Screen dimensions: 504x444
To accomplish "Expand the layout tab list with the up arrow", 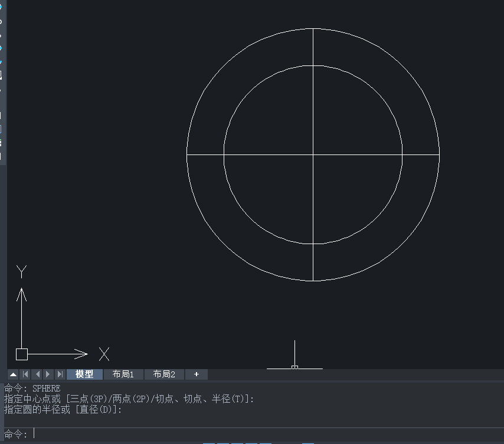I will (x=12, y=374).
